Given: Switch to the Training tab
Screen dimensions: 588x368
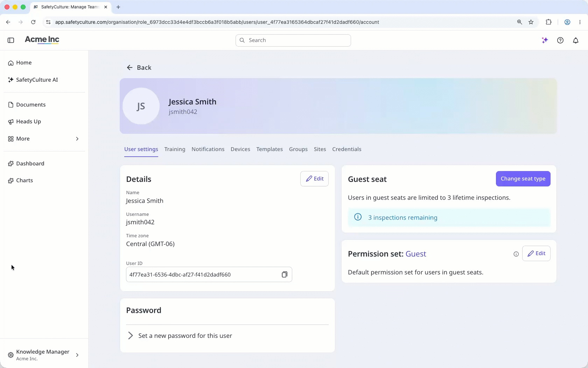Looking at the screenshot, I should tap(175, 149).
